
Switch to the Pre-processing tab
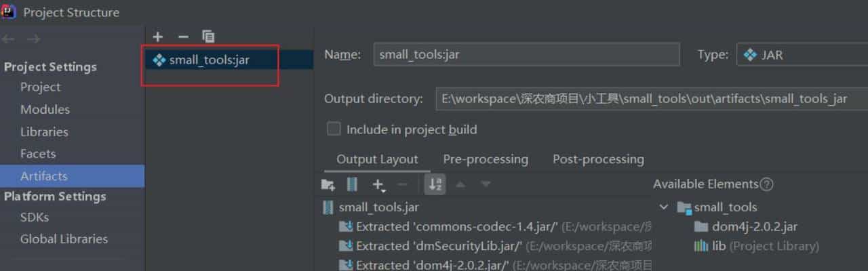486,159
